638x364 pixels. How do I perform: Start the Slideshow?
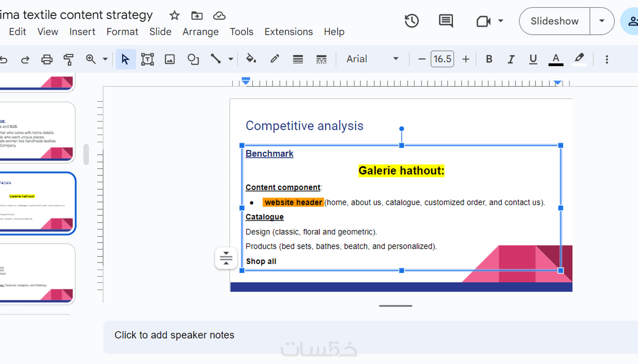pyautogui.click(x=554, y=21)
